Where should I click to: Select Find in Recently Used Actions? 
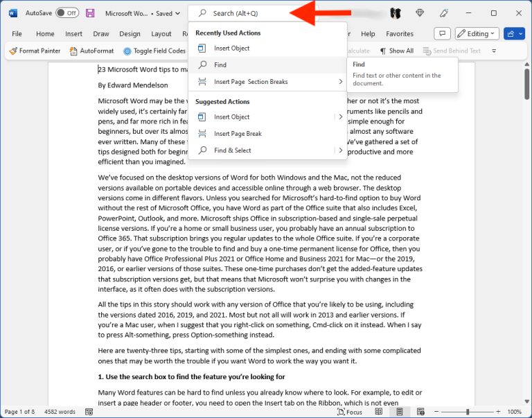[267, 65]
